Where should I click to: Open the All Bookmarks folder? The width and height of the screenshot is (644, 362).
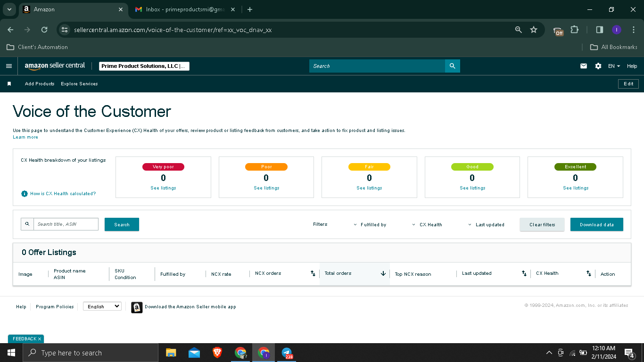[614, 47]
